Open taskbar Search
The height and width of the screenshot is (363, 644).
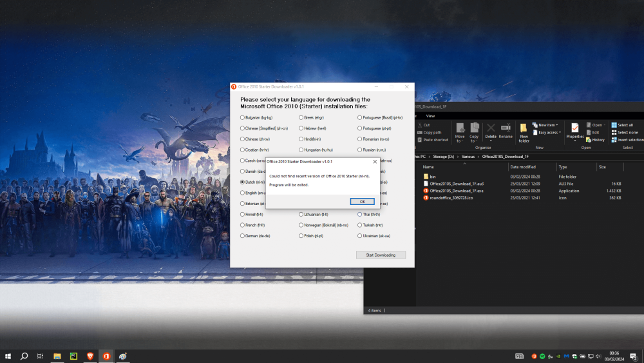pos(24,356)
